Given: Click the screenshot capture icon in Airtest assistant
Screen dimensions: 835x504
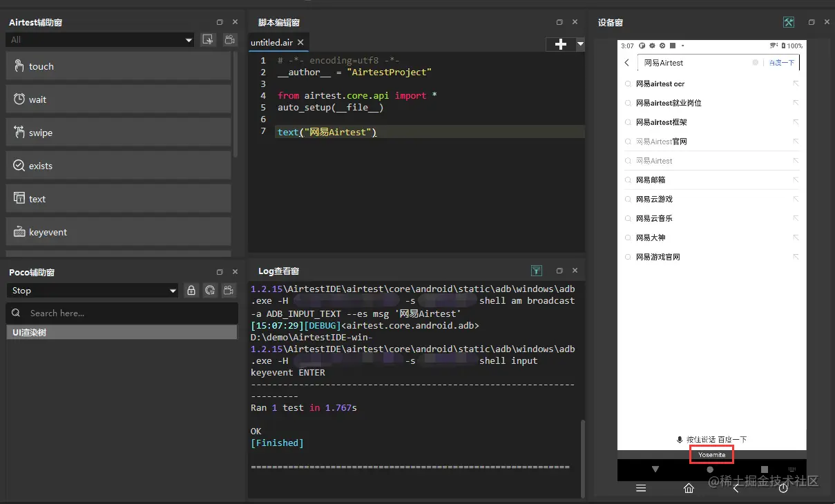Looking at the screenshot, I should click(207, 40).
